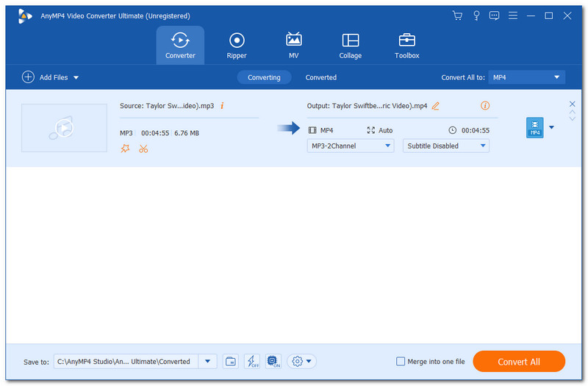588x386 pixels.
Task: View output info circle icon
Action: [x=485, y=106]
